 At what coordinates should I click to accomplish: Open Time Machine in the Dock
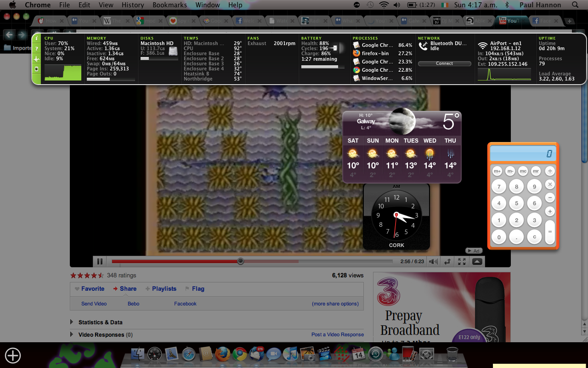click(x=375, y=354)
